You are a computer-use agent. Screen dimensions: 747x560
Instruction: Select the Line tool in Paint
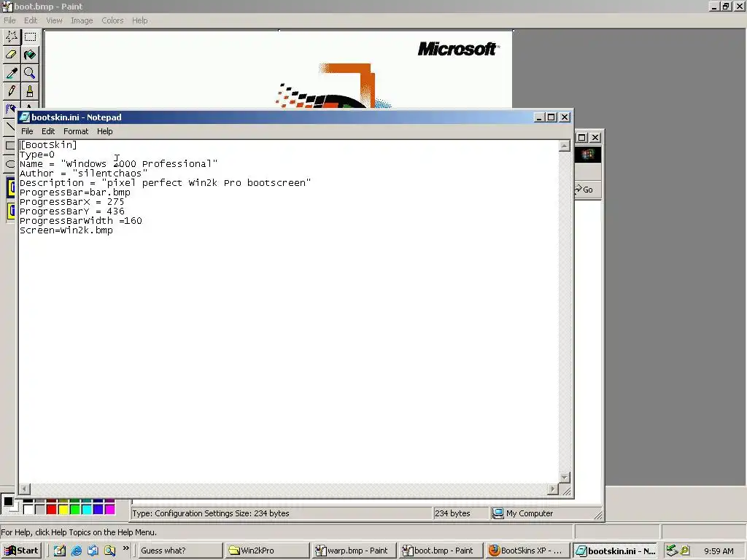point(9,127)
